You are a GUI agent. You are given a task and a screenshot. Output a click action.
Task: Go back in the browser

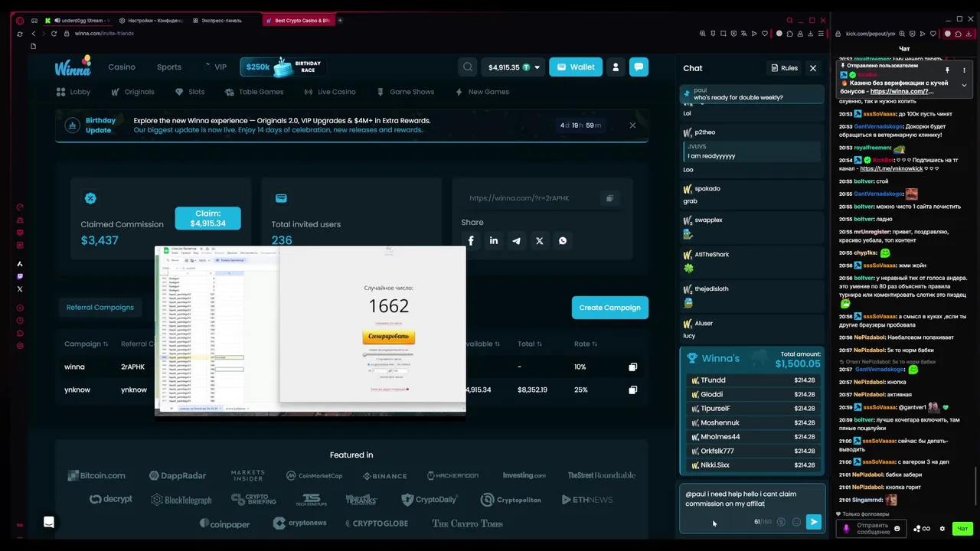pyautogui.click(x=34, y=34)
